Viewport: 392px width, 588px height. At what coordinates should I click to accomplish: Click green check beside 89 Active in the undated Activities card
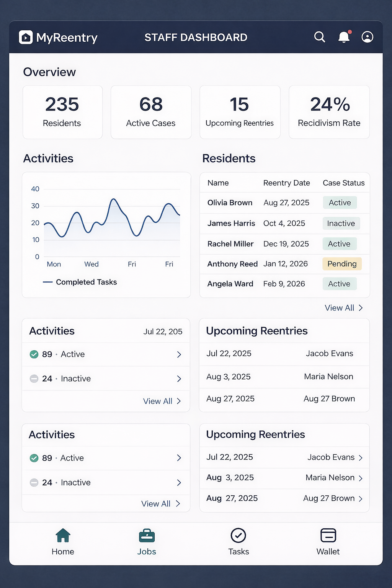pyautogui.click(x=34, y=458)
